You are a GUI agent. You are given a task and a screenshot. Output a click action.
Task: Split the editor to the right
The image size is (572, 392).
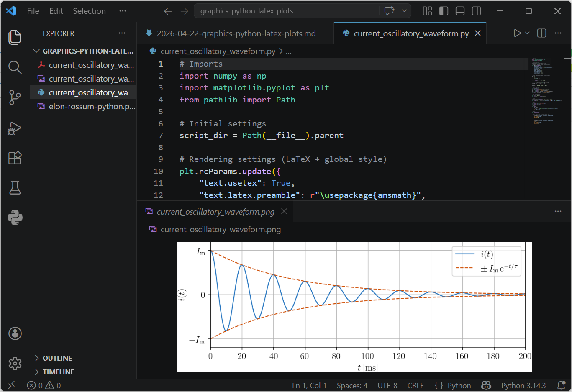541,33
